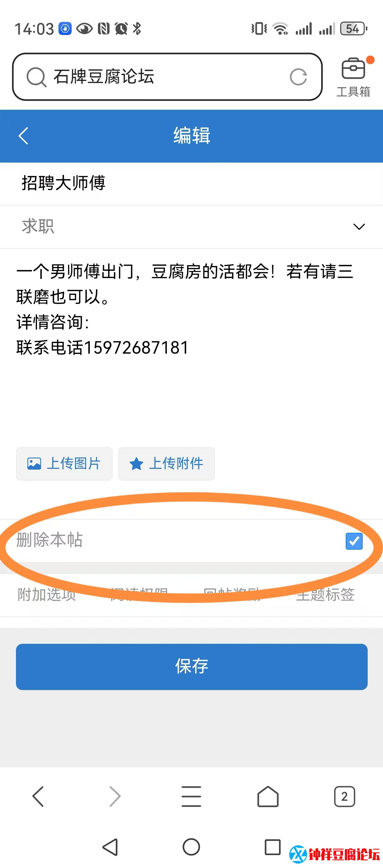Open the tab switcher showing 2
The height and width of the screenshot is (868, 383).
tap(344, 797)
